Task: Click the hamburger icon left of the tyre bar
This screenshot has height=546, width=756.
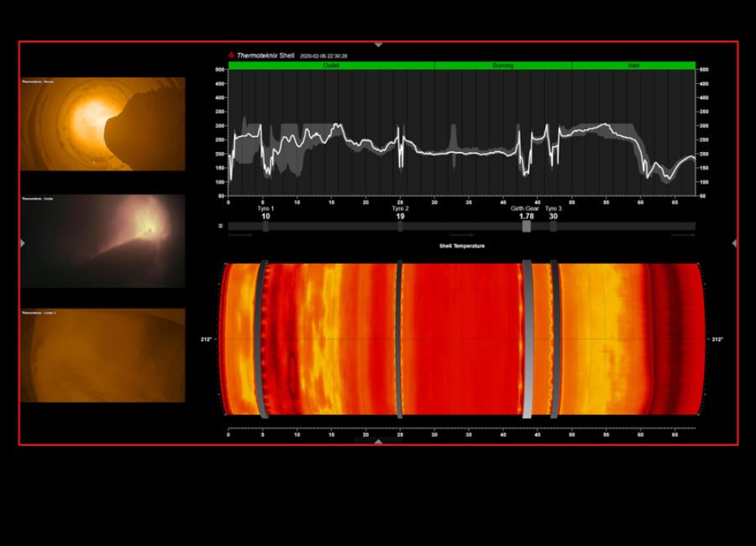Action: click(220, 226)
